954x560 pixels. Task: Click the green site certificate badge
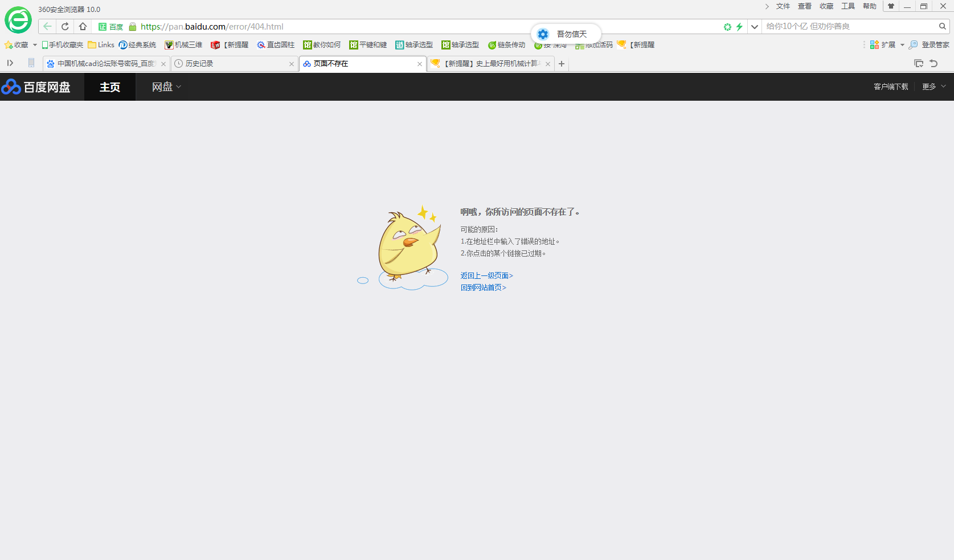pyautogui.click(x=110, y=27)
